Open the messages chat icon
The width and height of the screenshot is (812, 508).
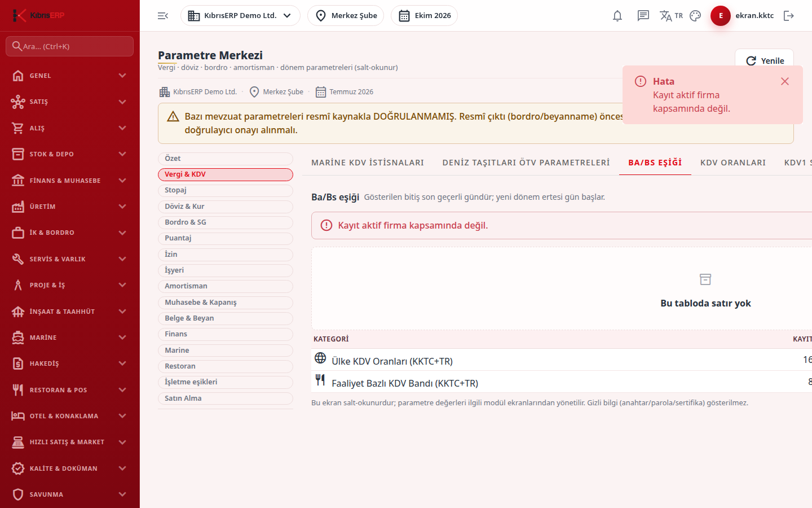pos(643,16)
